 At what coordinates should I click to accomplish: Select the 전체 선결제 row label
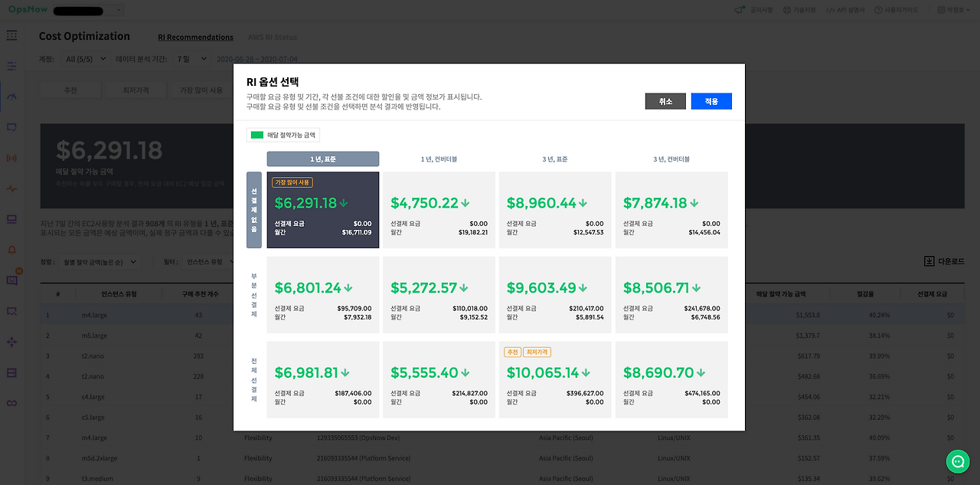254,379
